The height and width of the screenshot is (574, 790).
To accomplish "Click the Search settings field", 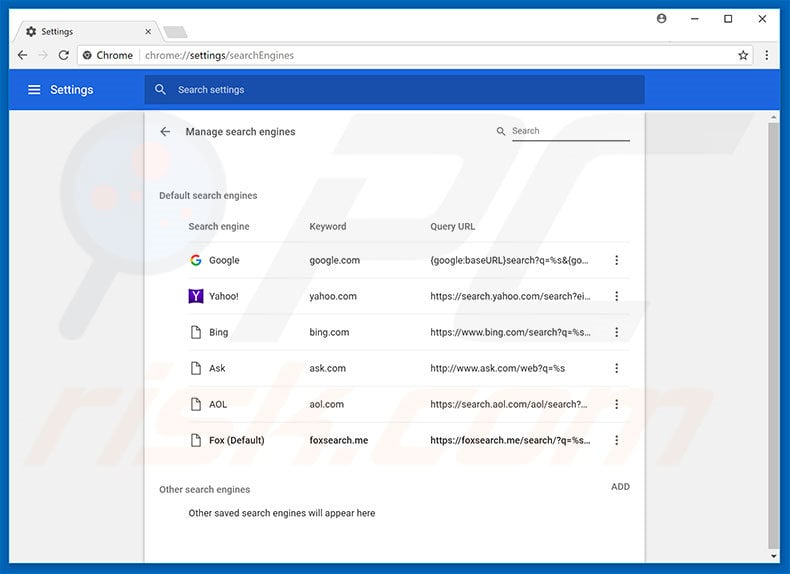I will click(x=394, y=90).
